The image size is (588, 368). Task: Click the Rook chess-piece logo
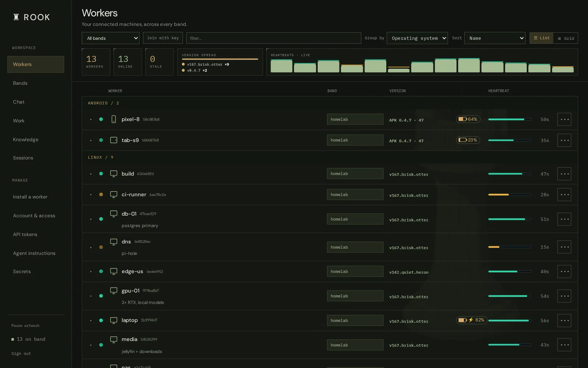point(16,17)
